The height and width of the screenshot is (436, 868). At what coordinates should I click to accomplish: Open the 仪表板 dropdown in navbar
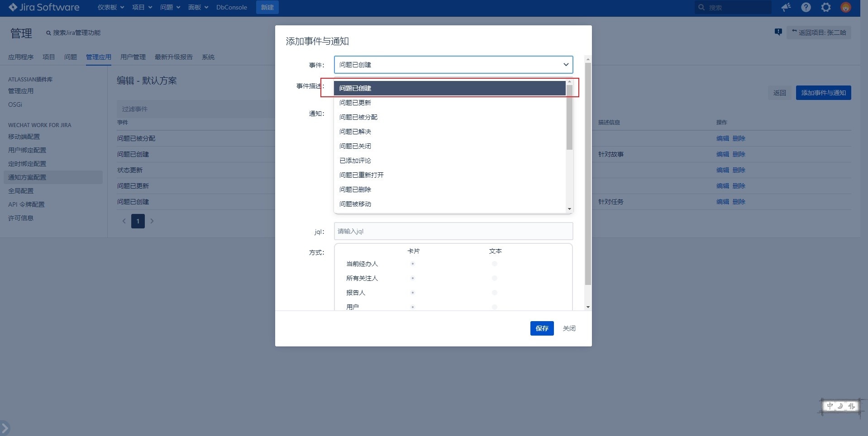coord(110,7)
